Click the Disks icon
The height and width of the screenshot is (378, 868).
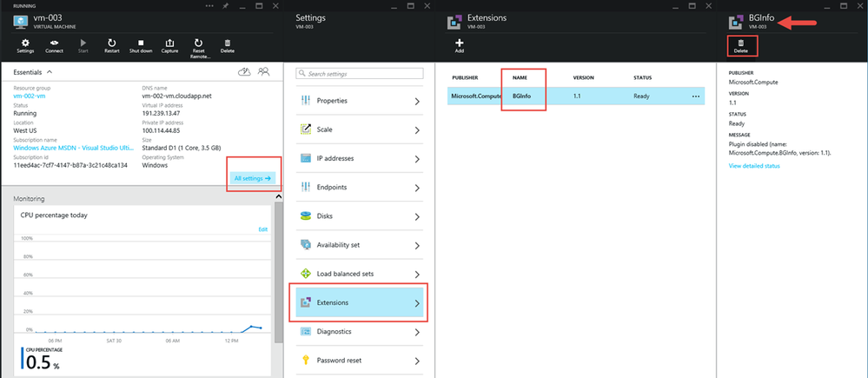pyautogui.click(x=306, y=216)
